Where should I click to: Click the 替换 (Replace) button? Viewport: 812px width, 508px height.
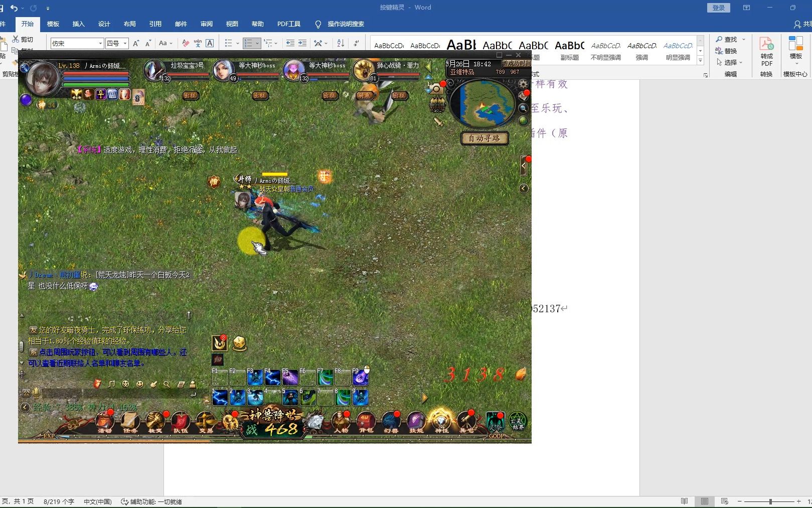[726, 51]
